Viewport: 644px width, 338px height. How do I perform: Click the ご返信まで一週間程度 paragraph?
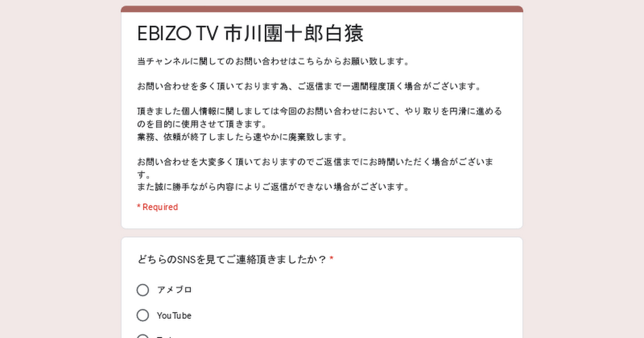[x=309, y=86]
